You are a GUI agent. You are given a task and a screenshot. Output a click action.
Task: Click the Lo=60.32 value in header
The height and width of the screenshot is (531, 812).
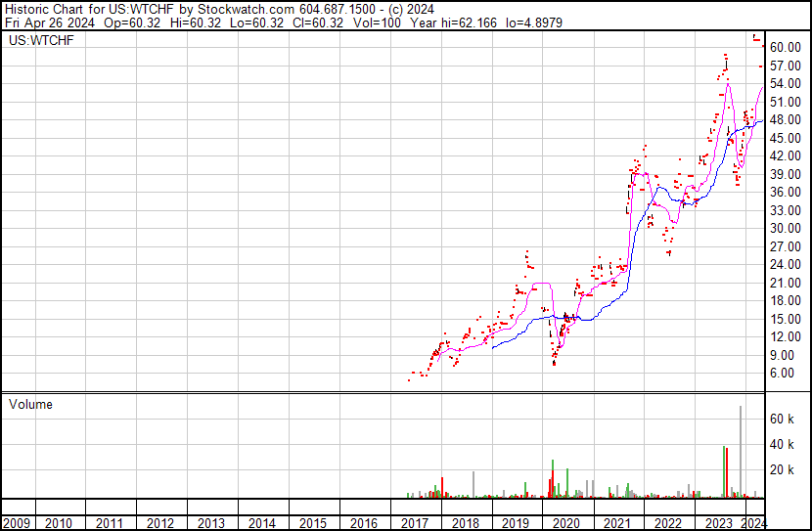pyautogui.click(x=255, y=22)
